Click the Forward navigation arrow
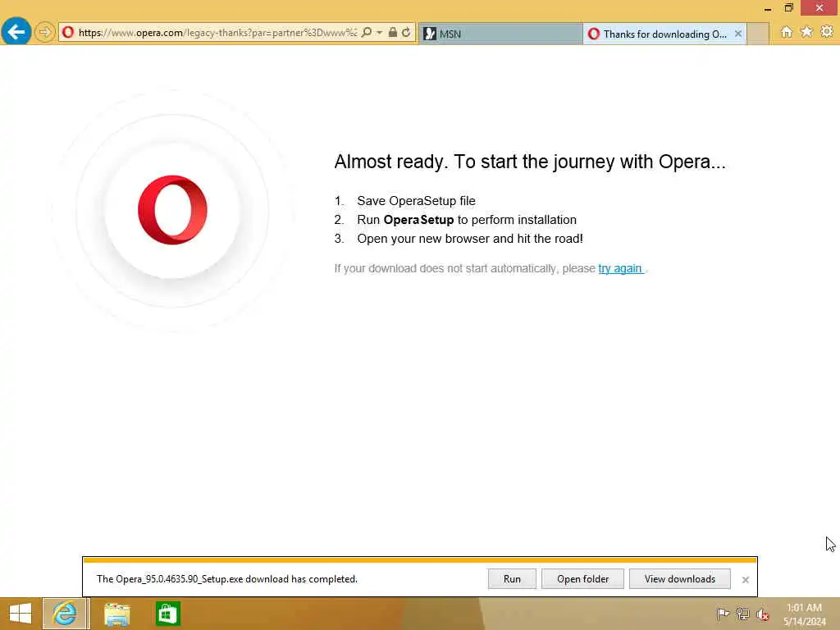 click(45, 33)
